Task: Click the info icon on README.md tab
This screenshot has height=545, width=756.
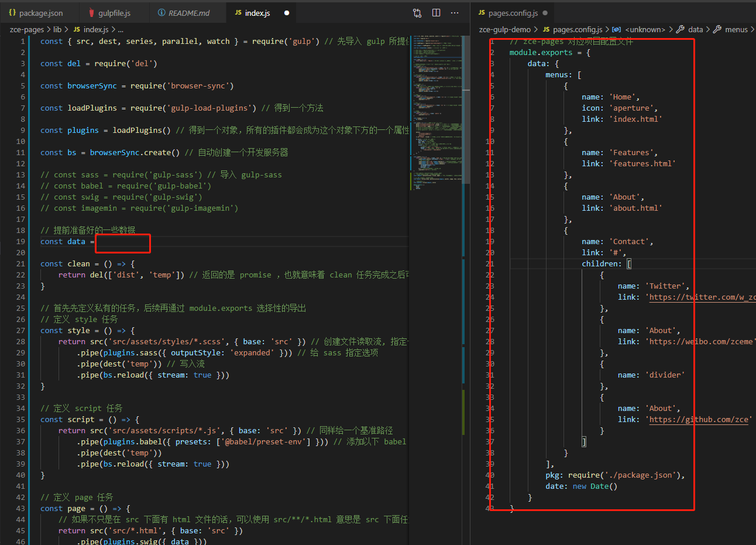Action: [x=161, y=13]
